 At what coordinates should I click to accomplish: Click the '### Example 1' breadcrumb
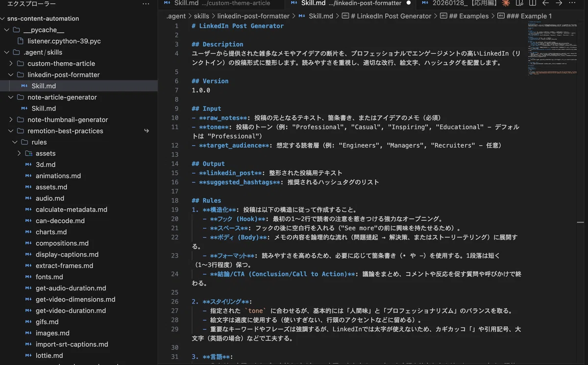pos(529,16)
